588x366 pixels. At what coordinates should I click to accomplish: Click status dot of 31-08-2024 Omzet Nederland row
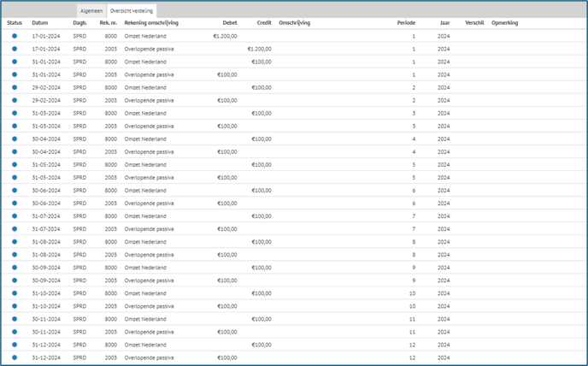point(15,242)
